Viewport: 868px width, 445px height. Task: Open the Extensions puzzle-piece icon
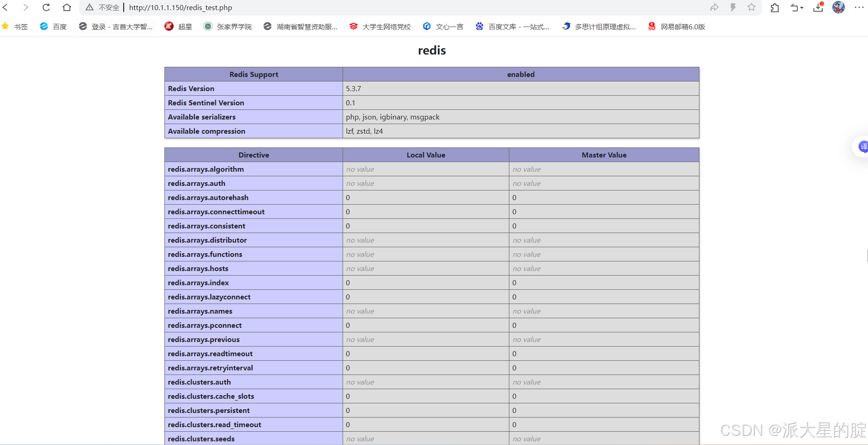coord(775,7)
